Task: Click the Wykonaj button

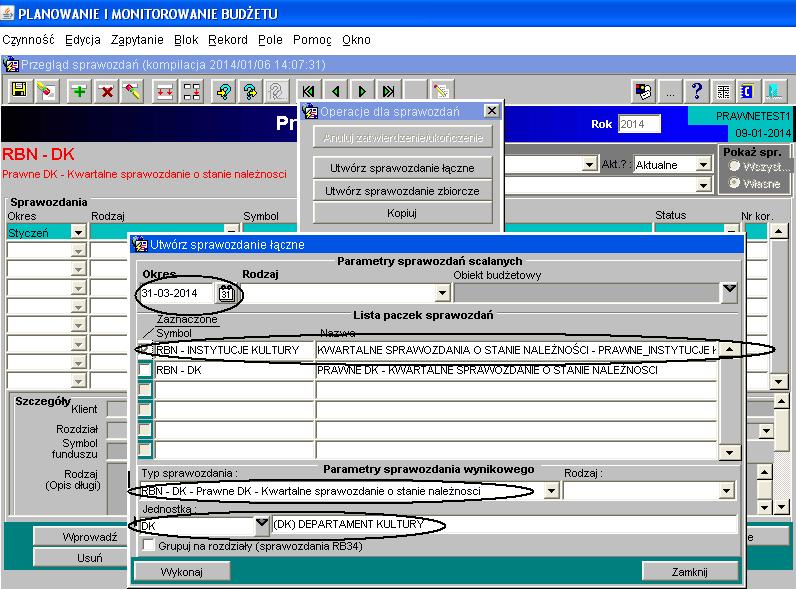Action: [x=182, y=572]
